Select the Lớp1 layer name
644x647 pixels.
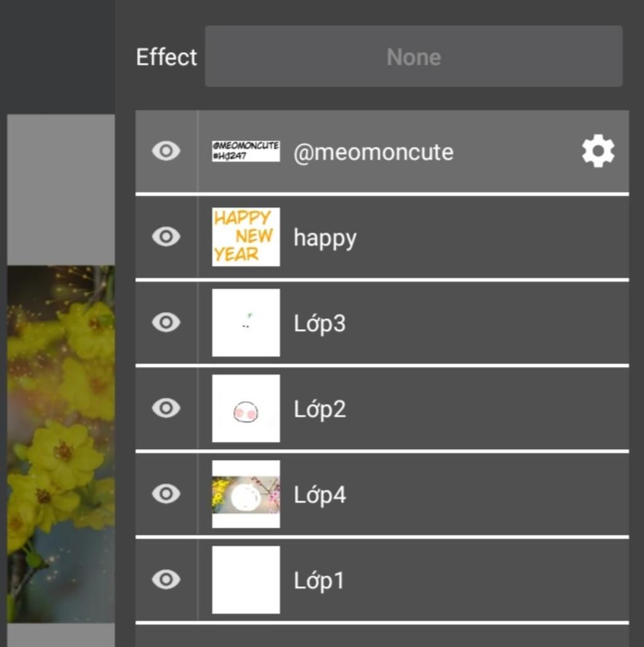coord(319,581)
